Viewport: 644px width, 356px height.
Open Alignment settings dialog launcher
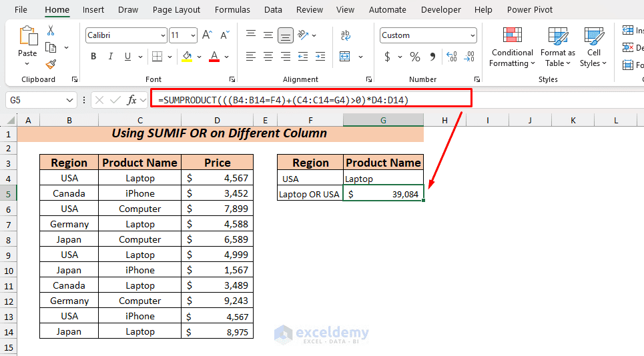(369, 79)
